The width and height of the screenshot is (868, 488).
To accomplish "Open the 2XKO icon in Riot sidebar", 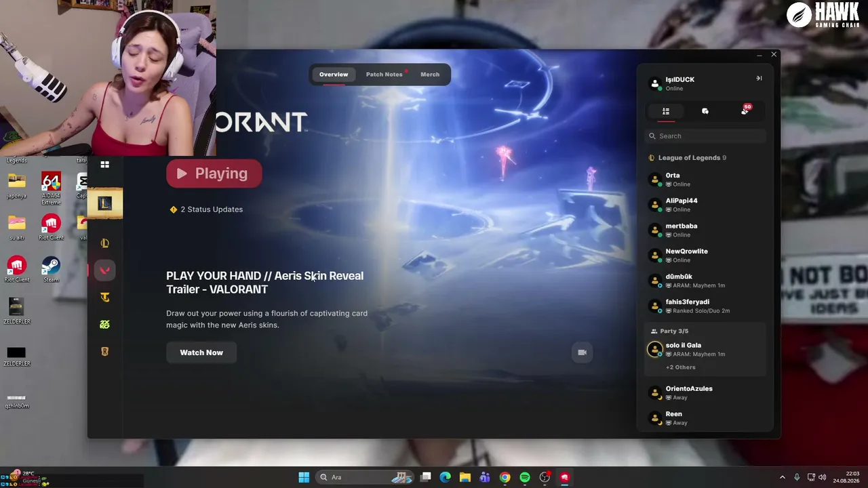I will click(105, 325).
